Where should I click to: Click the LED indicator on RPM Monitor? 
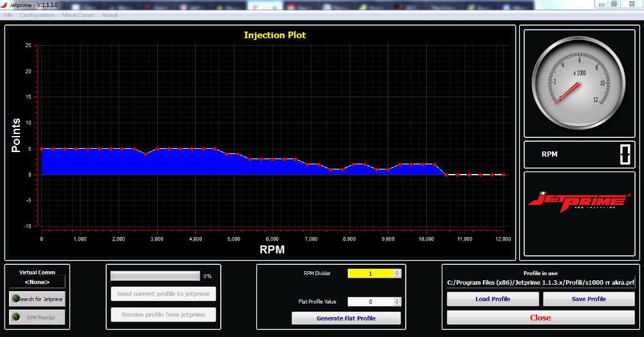[x=15, y=317]
